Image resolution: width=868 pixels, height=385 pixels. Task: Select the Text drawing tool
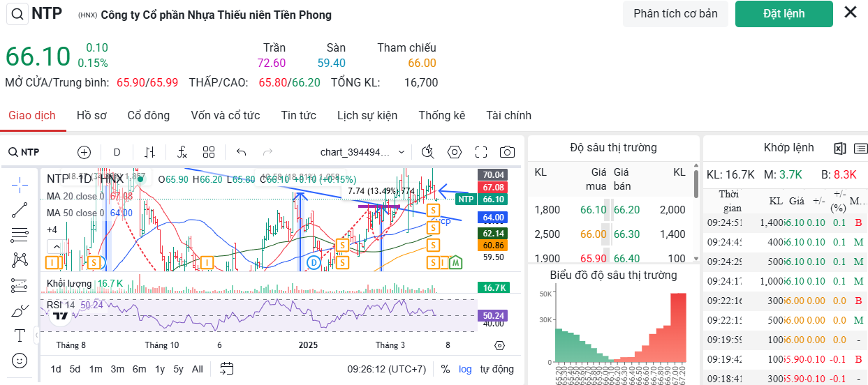pyautogui.click(x=20, y=335)
